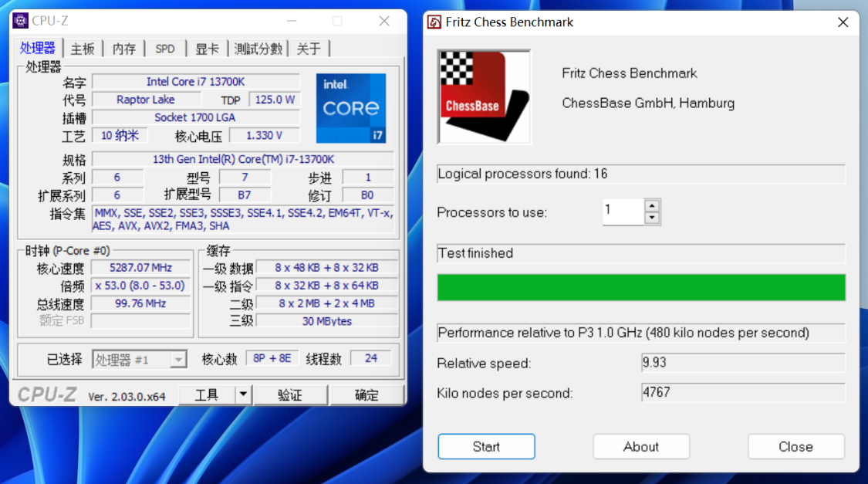This screenshot has width=868, height=484.
Task: Click the core count 8P + 8E field
Action: tap(272, 358)
